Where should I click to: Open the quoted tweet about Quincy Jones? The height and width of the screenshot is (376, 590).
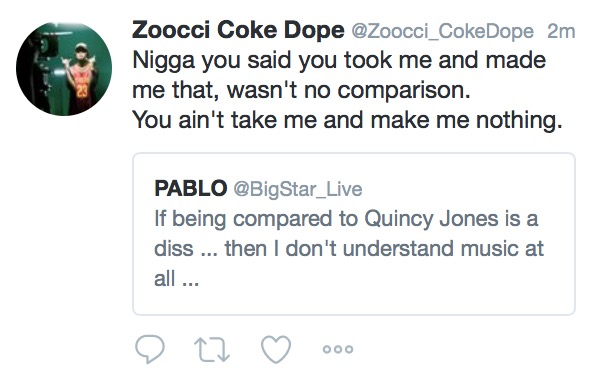(x=354, y=234)
